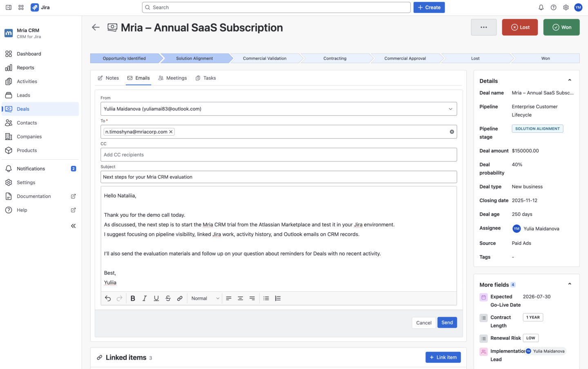
Task: Open the YM user avatar menu
Action: 578,7
